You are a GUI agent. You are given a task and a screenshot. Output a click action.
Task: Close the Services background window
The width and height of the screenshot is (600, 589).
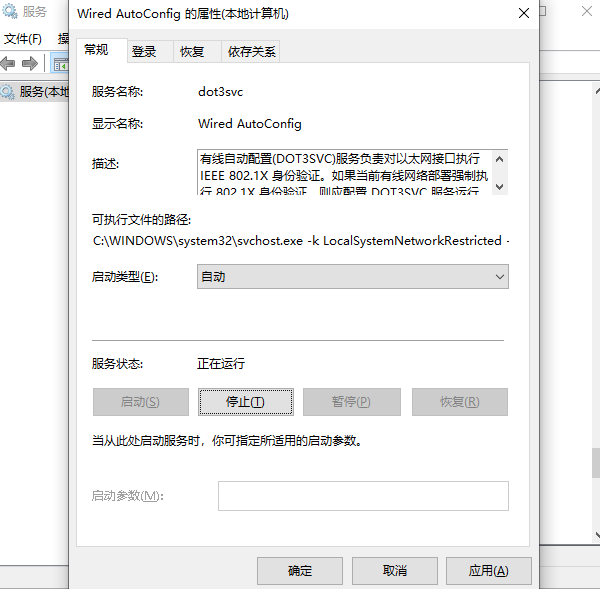point(587,11)
